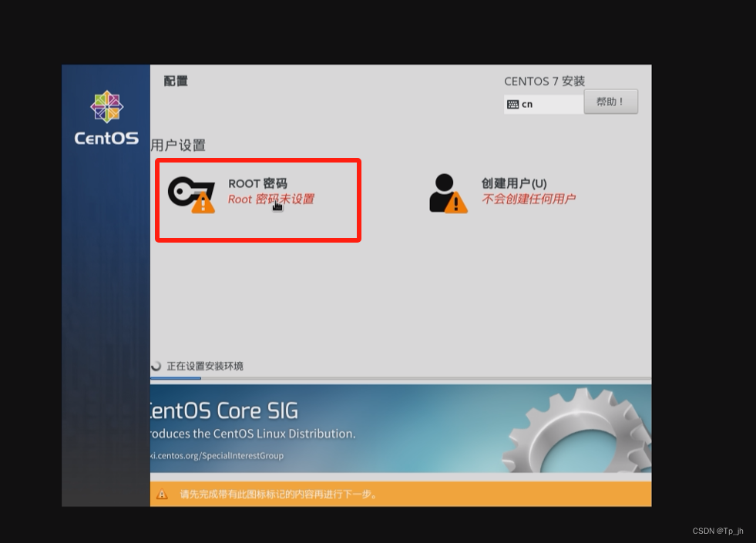
Task: Click the CentOS wordmark in sidebar
Action: (x=106, y=139)
